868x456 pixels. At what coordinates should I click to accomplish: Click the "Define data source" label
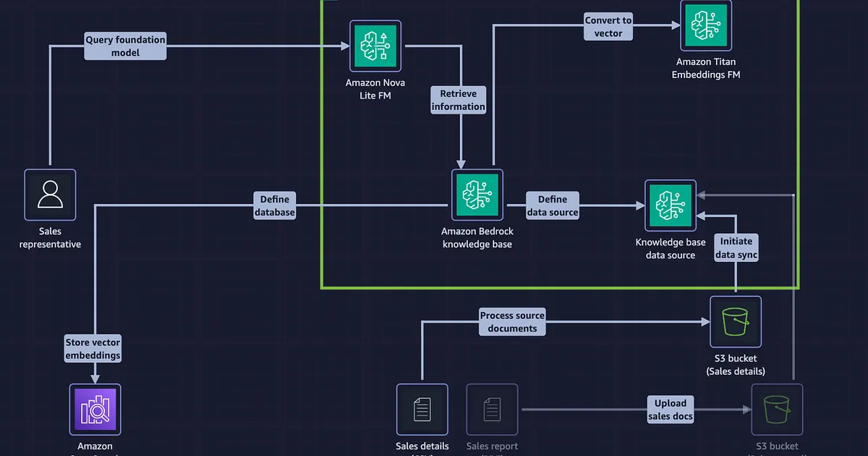553,206
